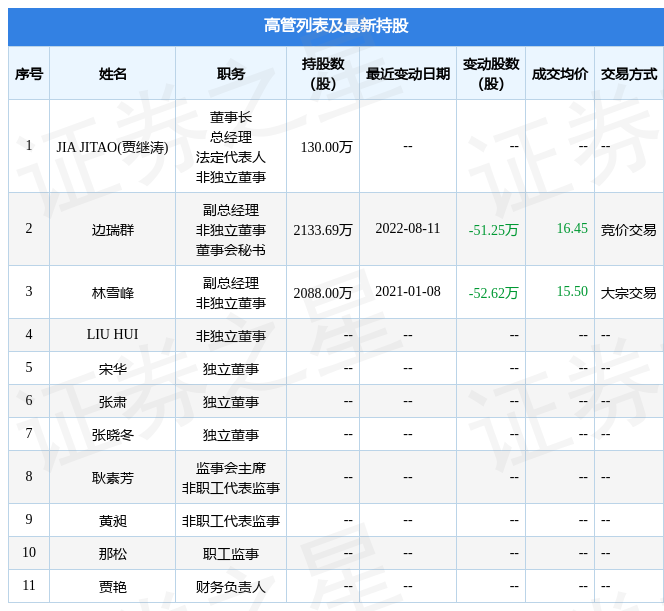The width and height of the screenshot is (664, 611).
Task: Select the name LIU HUI
Action: click(113, 335)
